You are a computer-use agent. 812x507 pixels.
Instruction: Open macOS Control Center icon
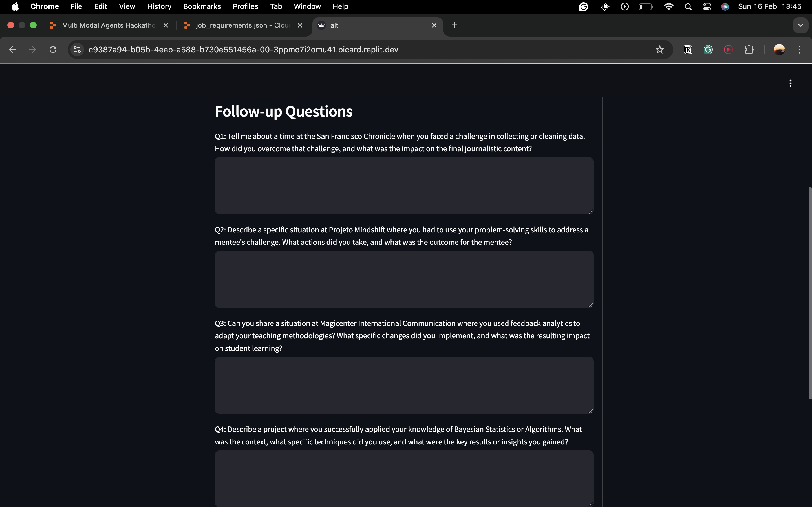click(x=707, y=7)
